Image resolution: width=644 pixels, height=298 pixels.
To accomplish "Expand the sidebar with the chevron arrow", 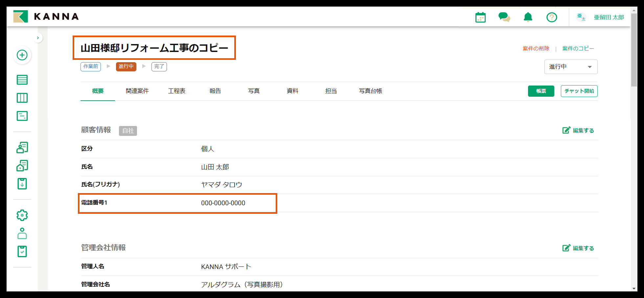I will click(x=38, y=37).
